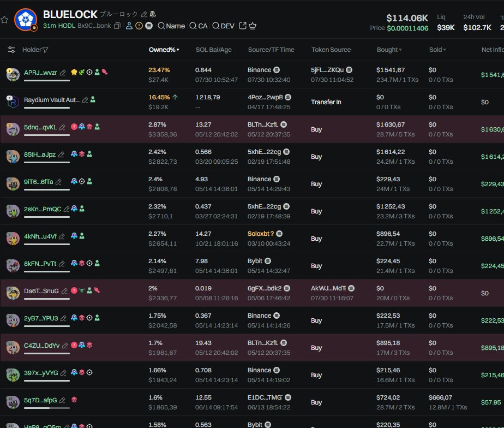The height and width of the screenshot is (428, 504).
Task: Click the 24h Vol $102.7K value
Action: tap(477, 28)
